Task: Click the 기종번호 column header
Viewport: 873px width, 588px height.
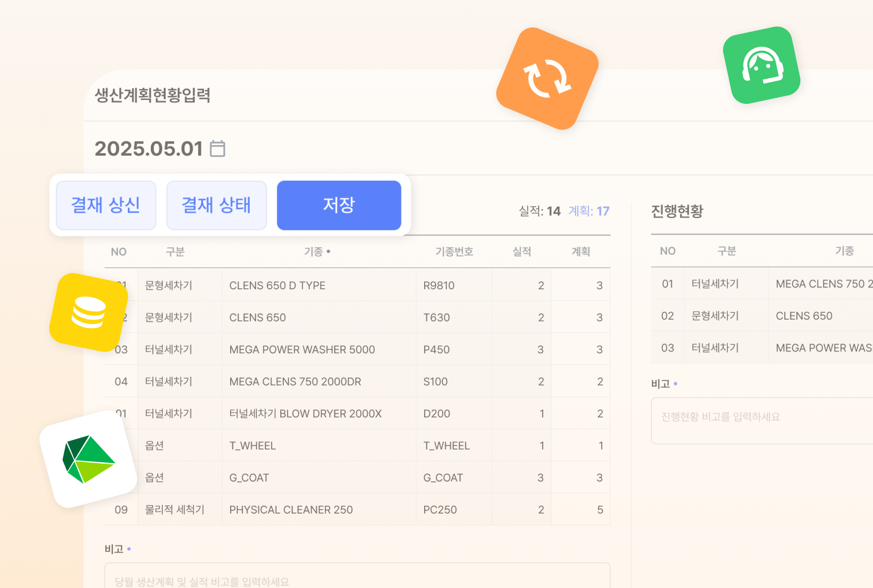Action: click(x=454, y=251)
